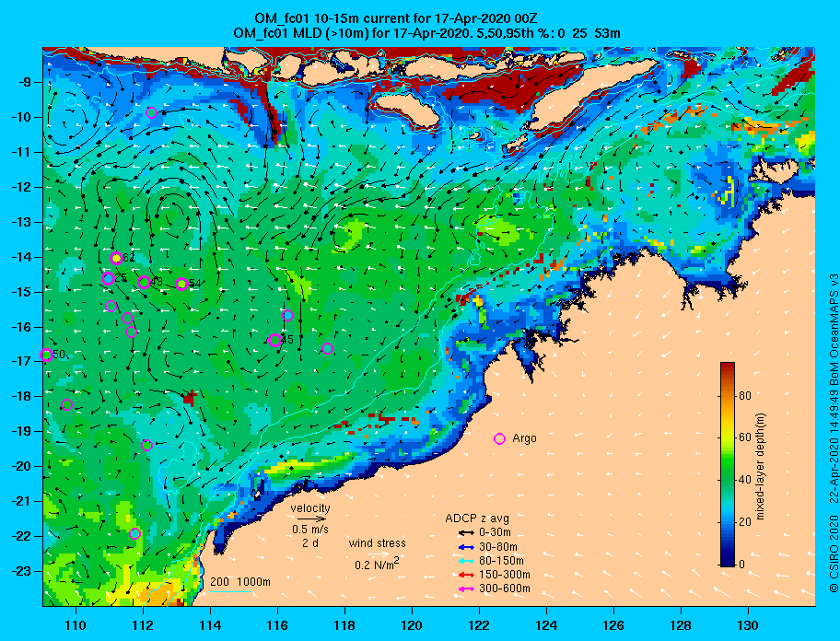Viewport: 840px width, 641px height.
Task: Click the white wind stress legend arrow
Action: point(379,554)
